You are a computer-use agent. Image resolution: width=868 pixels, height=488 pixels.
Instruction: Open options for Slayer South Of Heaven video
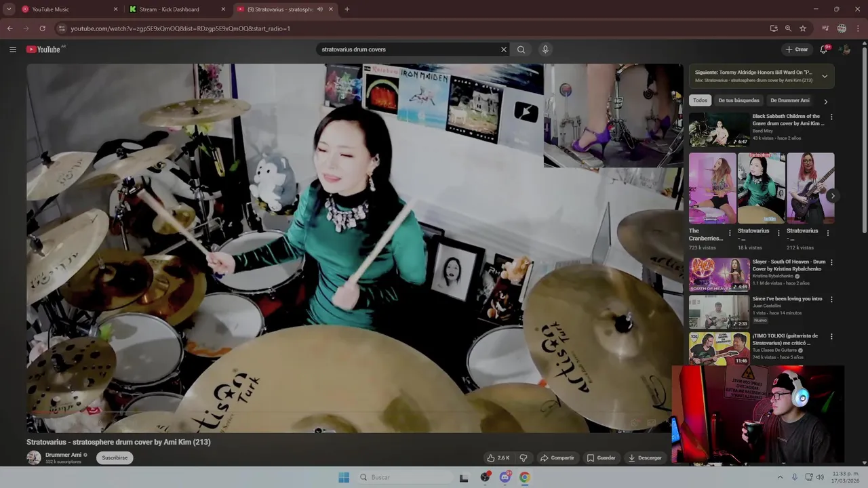coord(831,262)
